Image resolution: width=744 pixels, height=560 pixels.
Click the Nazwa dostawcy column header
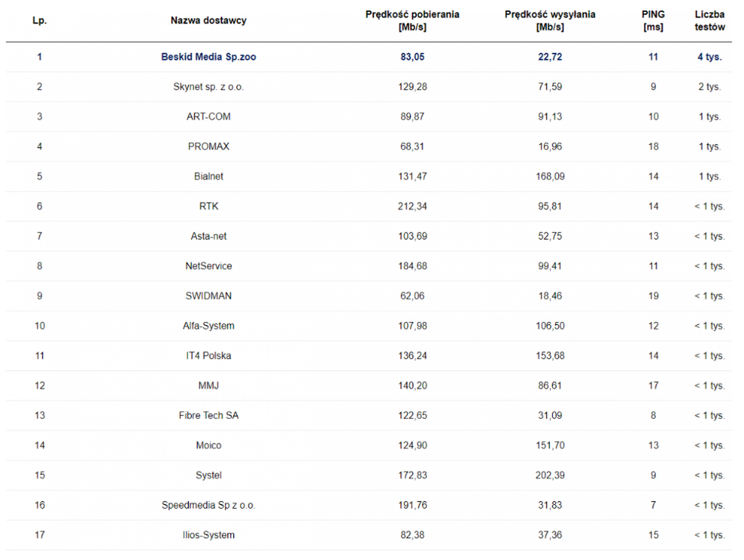pos(208,20)
